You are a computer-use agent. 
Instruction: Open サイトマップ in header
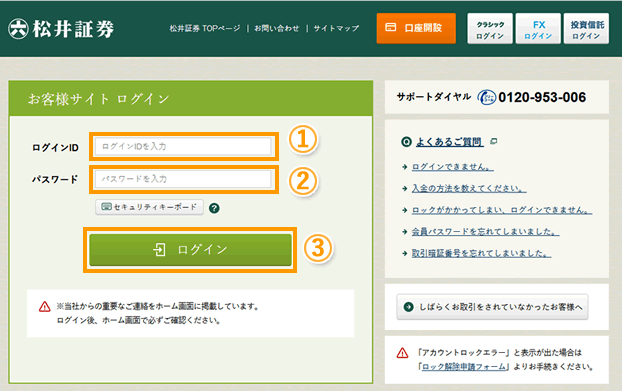(336, 29)
